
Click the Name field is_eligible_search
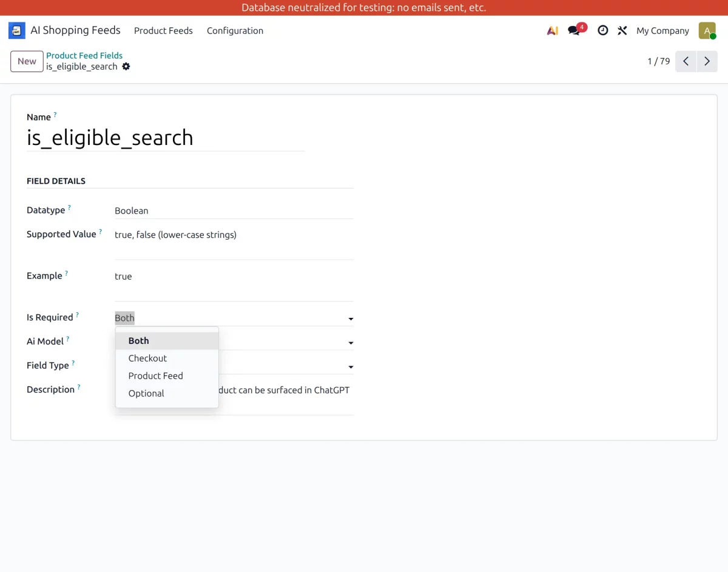coord(165,138)
